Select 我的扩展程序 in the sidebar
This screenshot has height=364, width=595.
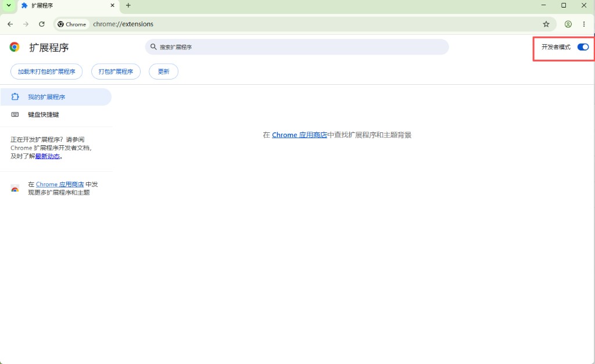coord(56,97)
